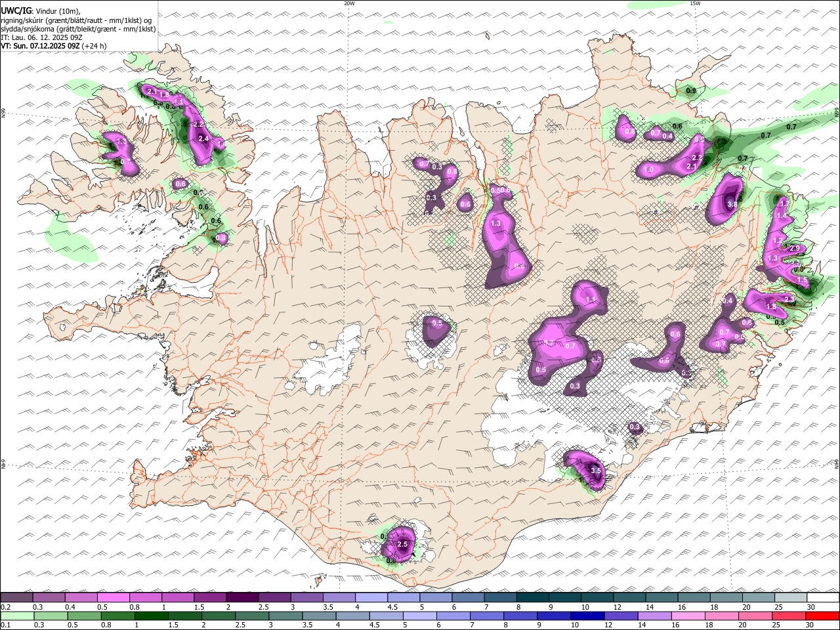This screenshot has height=630, width=840.
Task: Select bright red rain swatch above 30
Action: (822, 616)
